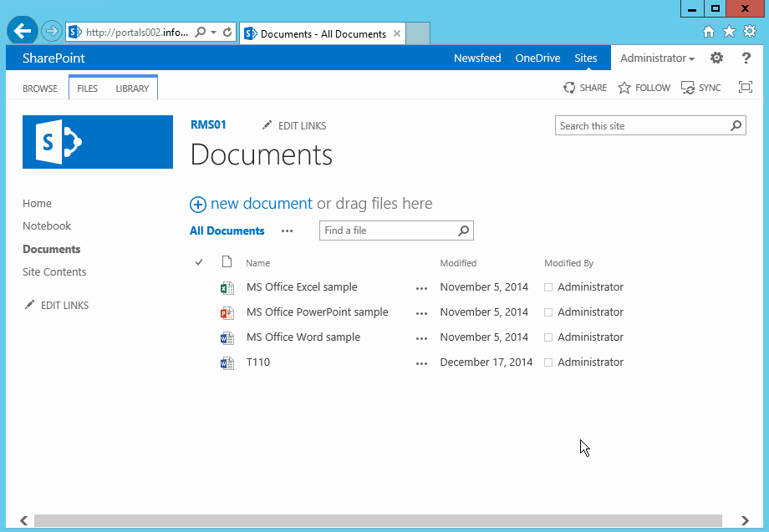This screenshot has width=769, height=532.
Task: Click the Excel icon of MS Office Excel sample
Action: point(227,287)
